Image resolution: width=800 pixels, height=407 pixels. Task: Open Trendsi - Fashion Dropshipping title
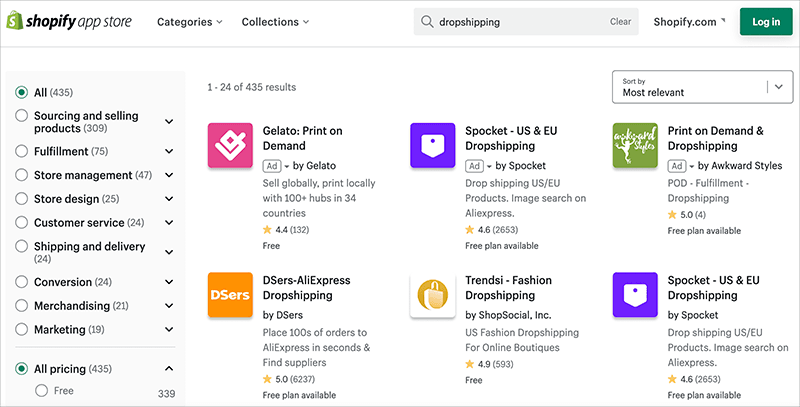pos(509,288)
